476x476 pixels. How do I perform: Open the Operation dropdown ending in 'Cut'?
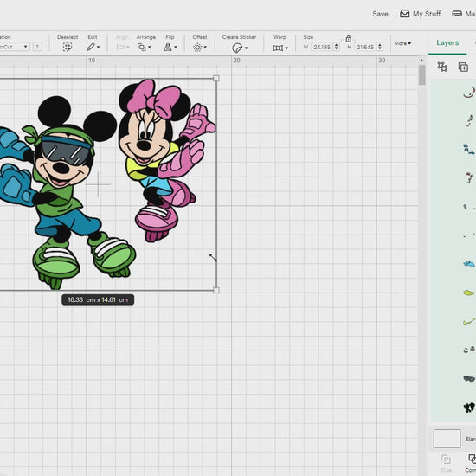click(x=14, y=47)
